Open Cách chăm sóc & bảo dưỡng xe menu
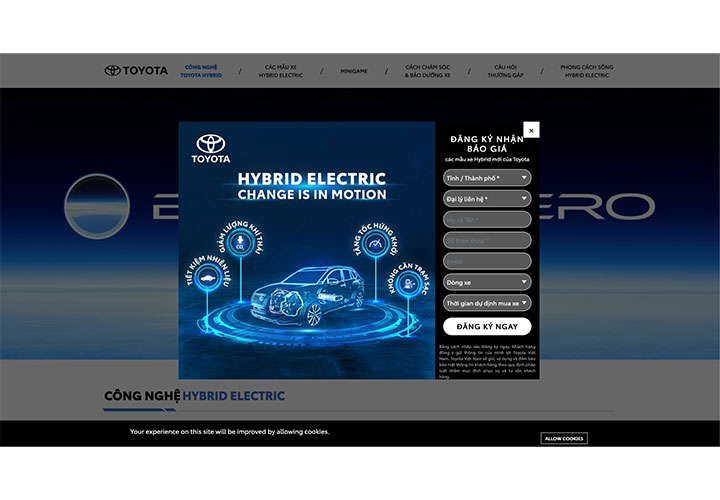Image resolution: width=720 pixels, height=500 pixels. [x=428, y=71]
